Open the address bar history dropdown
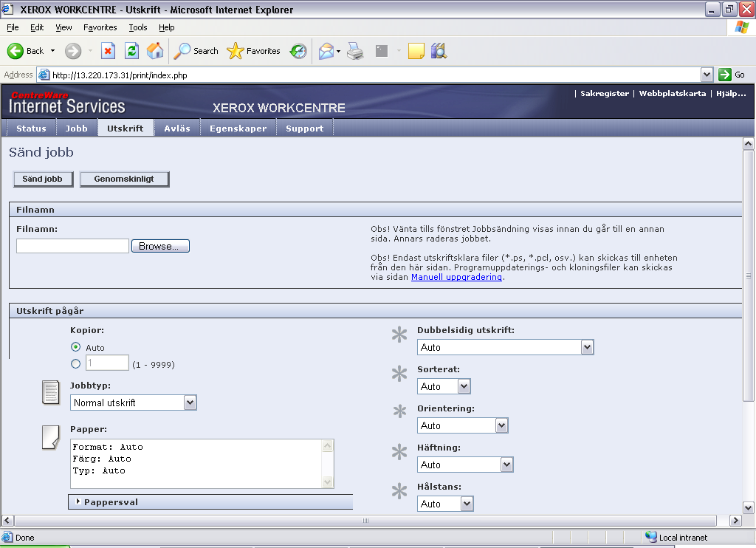756x548 pixels. coord(707,75)
